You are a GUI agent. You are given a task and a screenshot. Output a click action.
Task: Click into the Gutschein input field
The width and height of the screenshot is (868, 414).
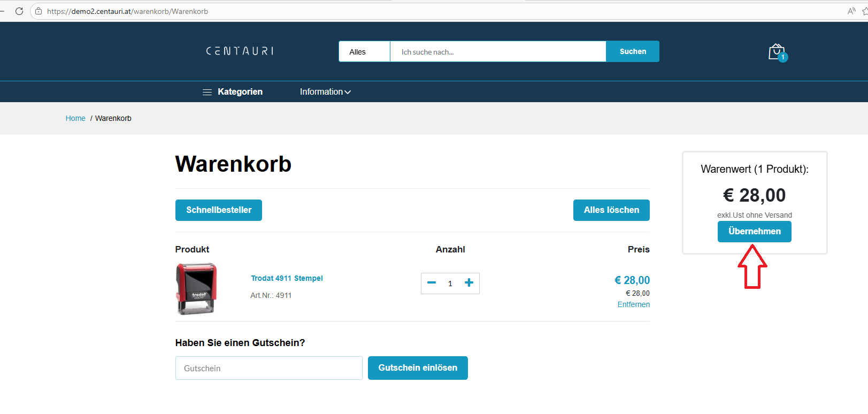coord(269,368)
